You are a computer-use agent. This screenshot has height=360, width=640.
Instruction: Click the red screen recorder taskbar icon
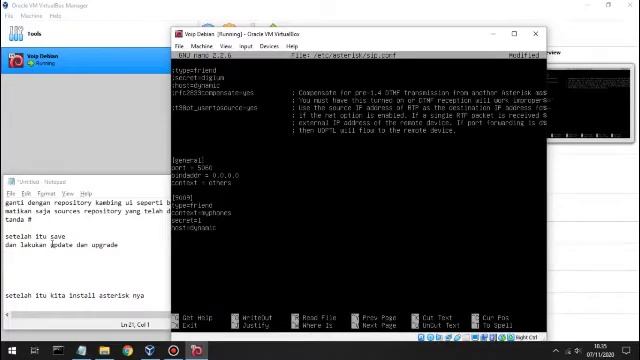click(173, 351)
